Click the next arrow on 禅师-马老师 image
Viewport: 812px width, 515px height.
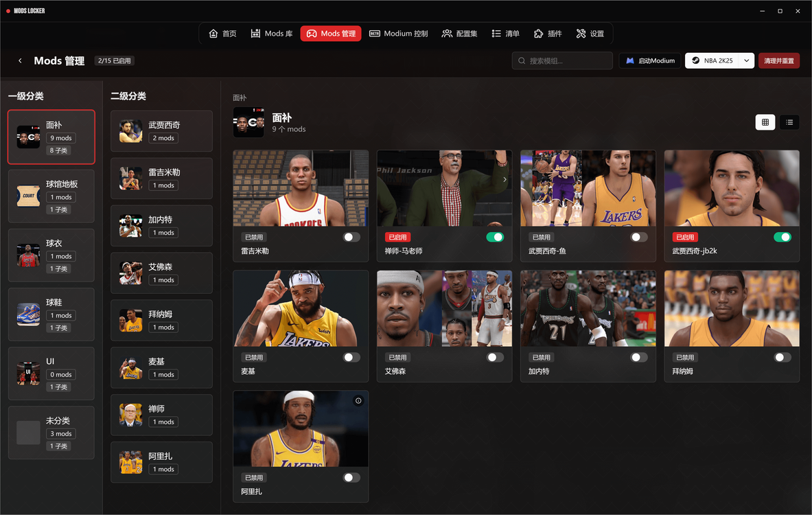coord(504,179)
